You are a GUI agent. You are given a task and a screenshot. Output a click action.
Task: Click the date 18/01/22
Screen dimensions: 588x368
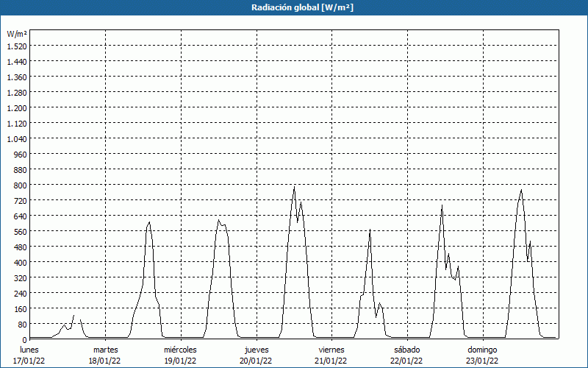pyautogui.click(x=104, y=361)
